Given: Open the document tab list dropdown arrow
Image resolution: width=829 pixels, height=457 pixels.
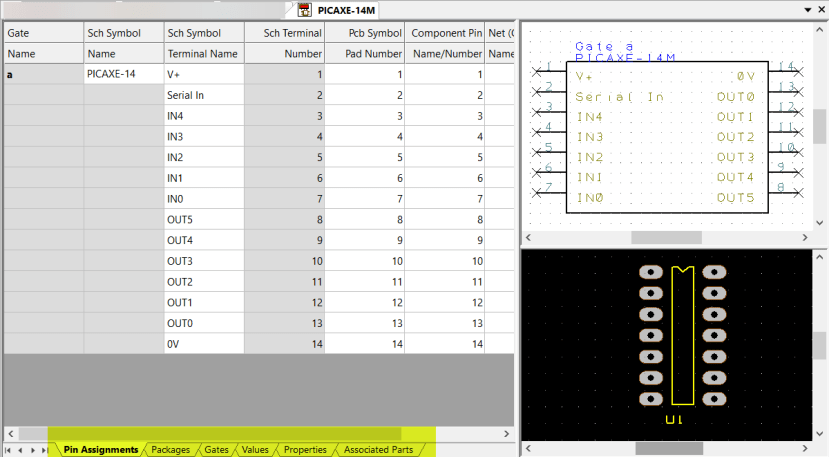Looking at the screenshot, I should click(808, 10).
